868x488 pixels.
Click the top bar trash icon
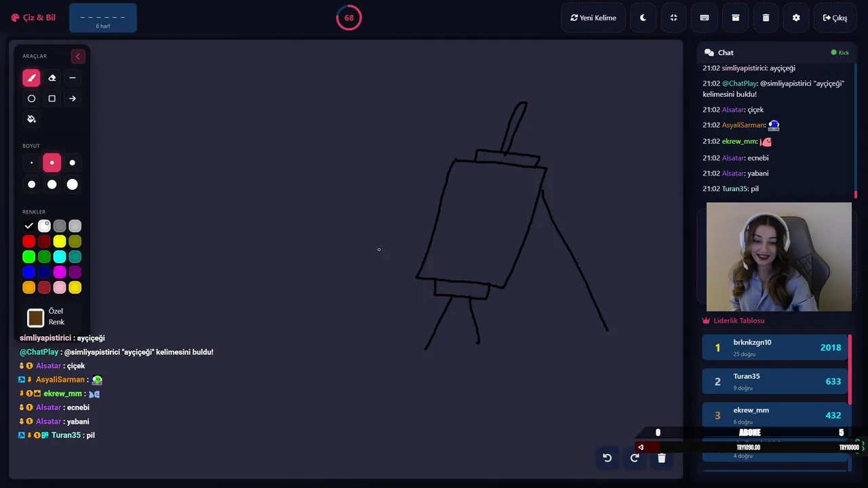(766, 18)
